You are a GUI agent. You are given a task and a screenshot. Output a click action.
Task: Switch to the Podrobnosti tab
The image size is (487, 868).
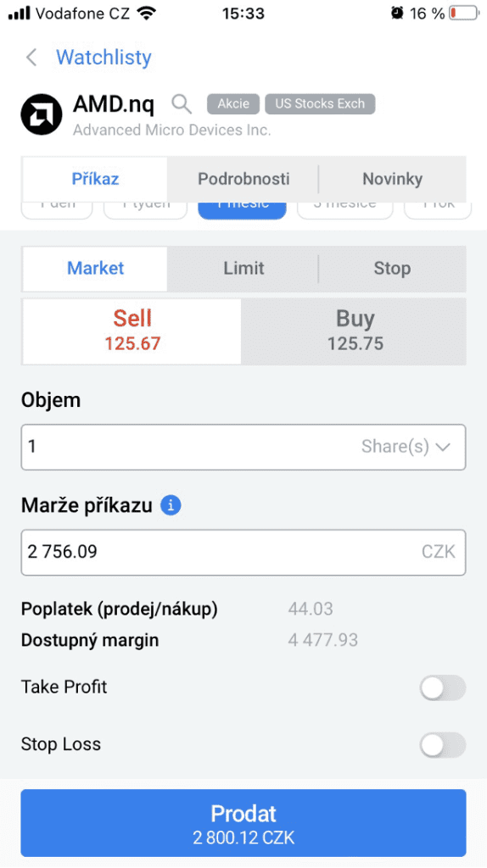243,179
